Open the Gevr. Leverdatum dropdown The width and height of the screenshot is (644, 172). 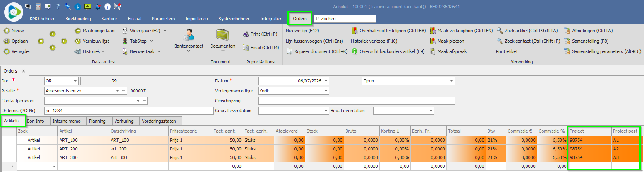click(x=326, y=111)
